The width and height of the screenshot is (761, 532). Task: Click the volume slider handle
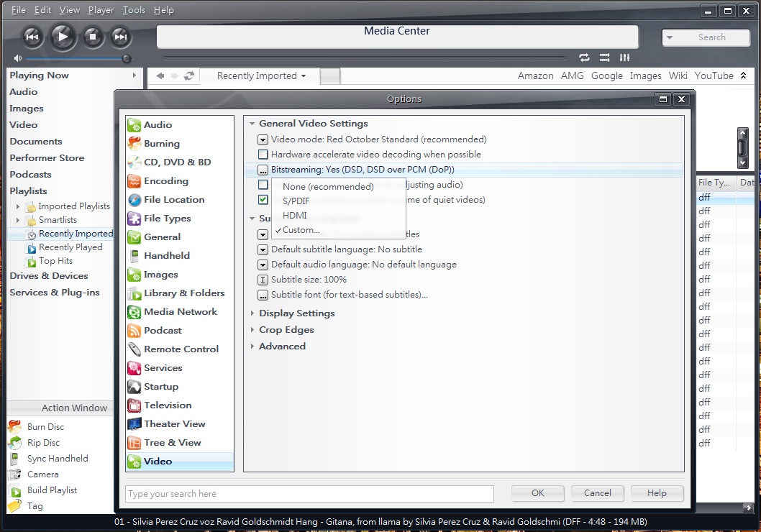[x=127, y=58]
